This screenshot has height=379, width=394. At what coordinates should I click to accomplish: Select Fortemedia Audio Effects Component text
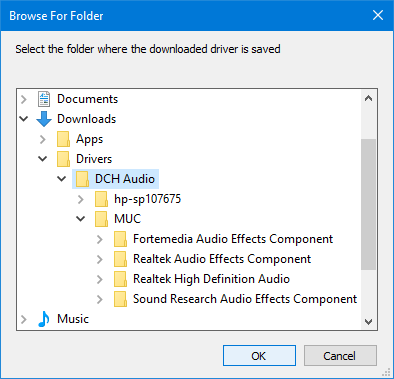coord(233,239)
